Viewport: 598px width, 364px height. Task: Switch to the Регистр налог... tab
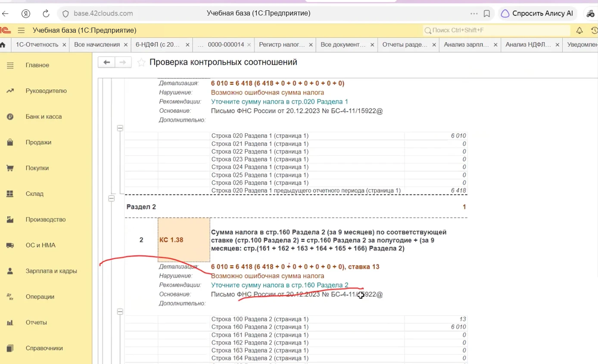coord(282,44)
